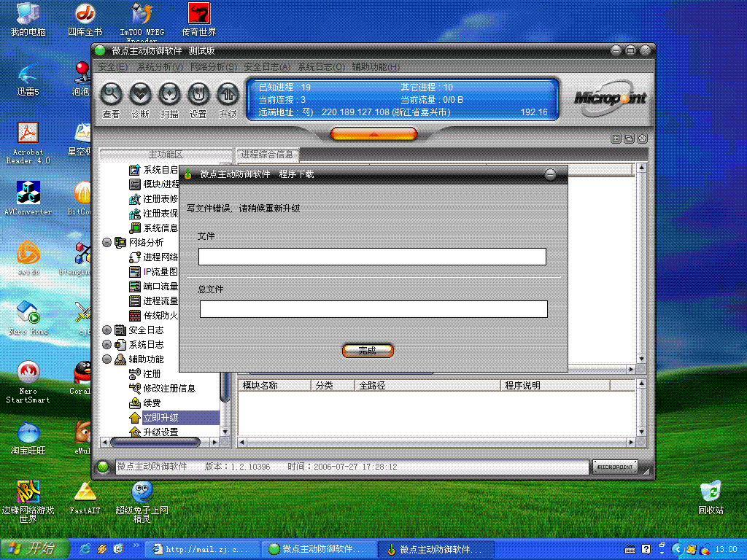Screen dimensions: 747x560
Task: Sort by 模块名称 column header
Action: click(x=275, y=385)
